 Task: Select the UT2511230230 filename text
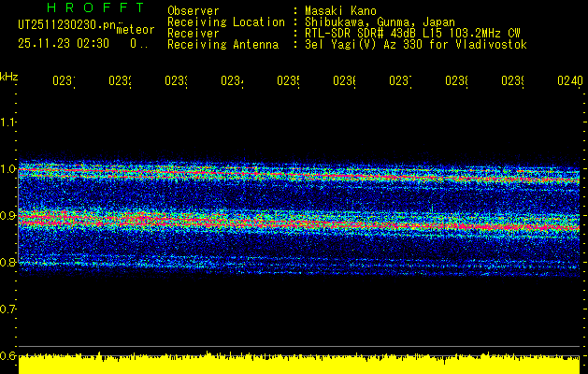(67, 25)
